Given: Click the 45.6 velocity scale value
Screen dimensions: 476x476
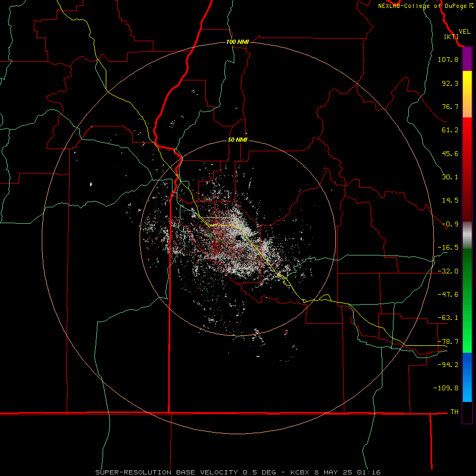Looking at the screenshot, I should point(450,153).
